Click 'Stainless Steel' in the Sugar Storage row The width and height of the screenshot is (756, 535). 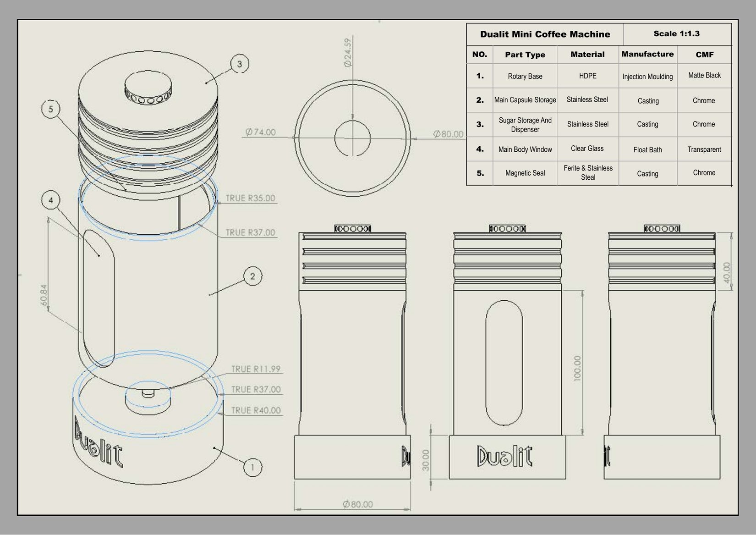pyautogui.click(x=588, y=124)
